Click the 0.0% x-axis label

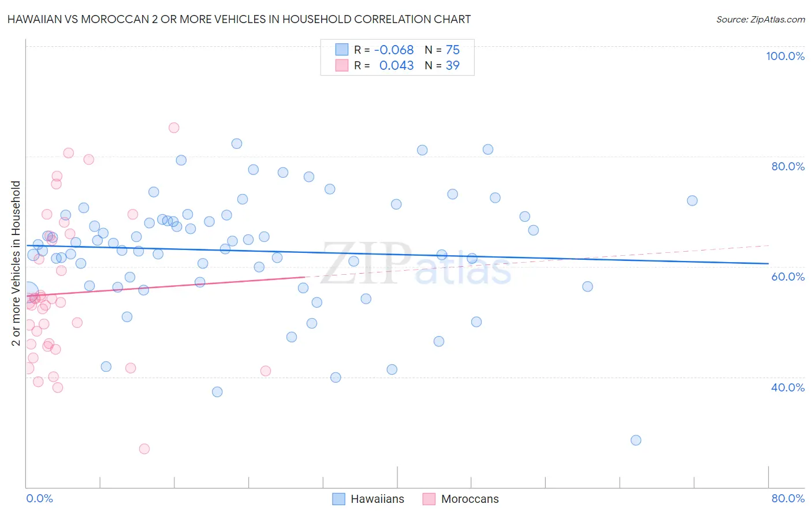pos(39,498)
